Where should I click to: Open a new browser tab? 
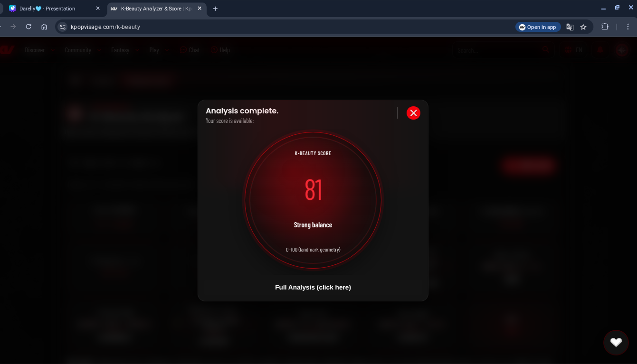tap(215, 9)
